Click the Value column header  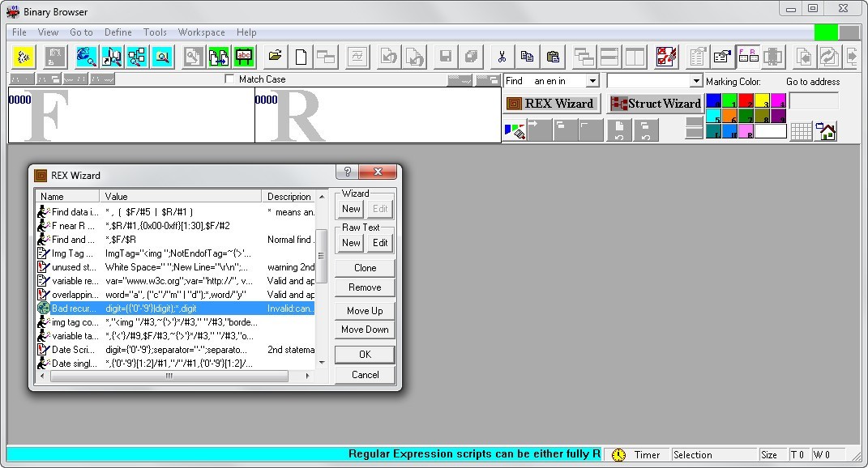pyautogui.click(x=181, y=197)
